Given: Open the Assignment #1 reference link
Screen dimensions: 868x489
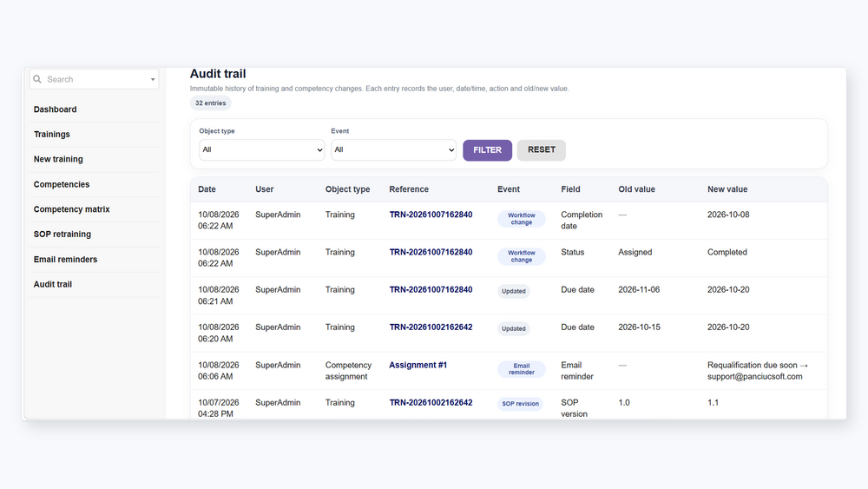Looking at the screenshot, I should 418,365.
